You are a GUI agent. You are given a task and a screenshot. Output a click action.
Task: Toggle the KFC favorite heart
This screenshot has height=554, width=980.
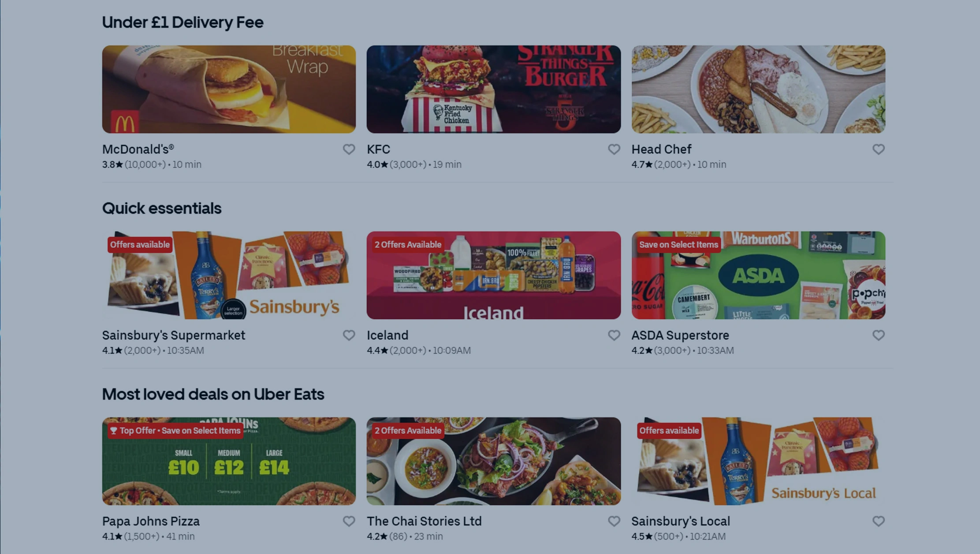point(614,149)
